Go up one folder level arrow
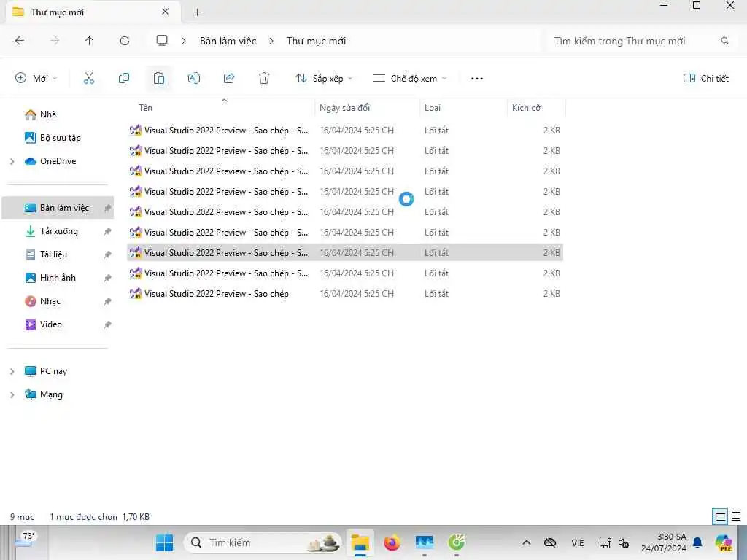747x560 pixels. (89, 41)
